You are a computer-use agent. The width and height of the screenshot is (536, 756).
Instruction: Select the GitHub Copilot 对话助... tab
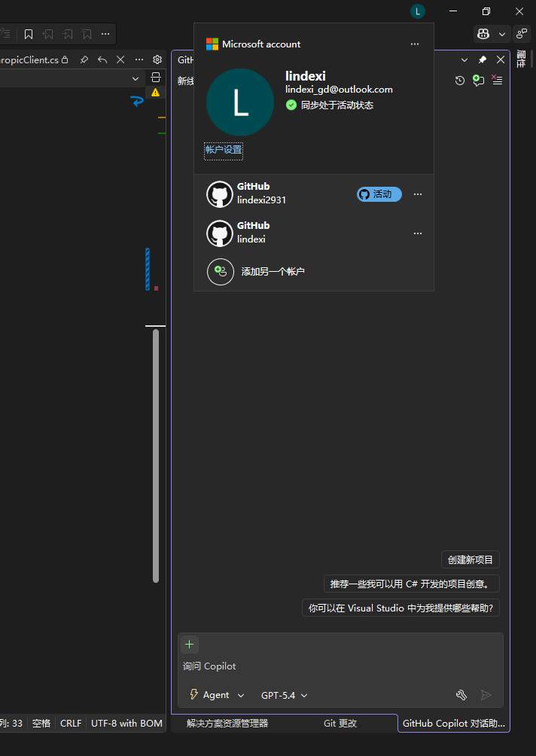[x=454, y=723]
